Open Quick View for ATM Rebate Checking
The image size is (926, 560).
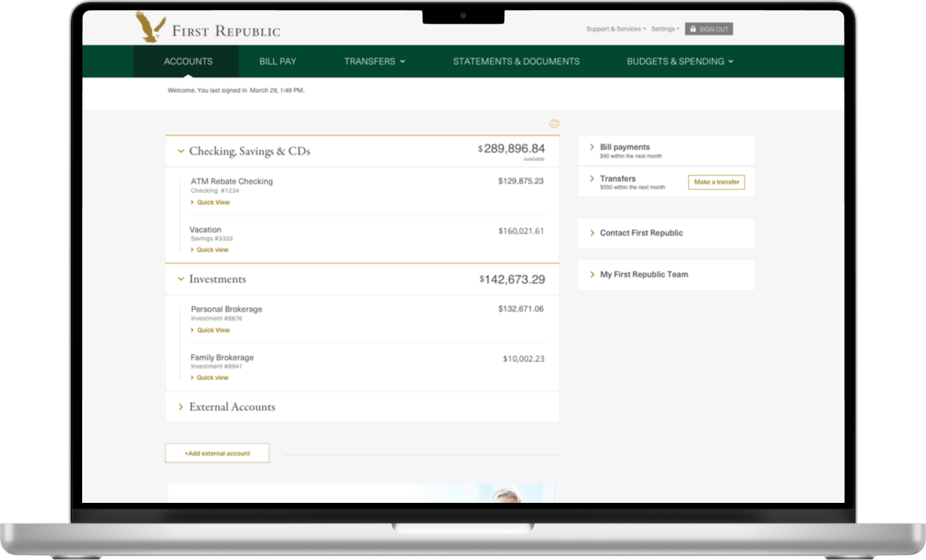(213, 203)
